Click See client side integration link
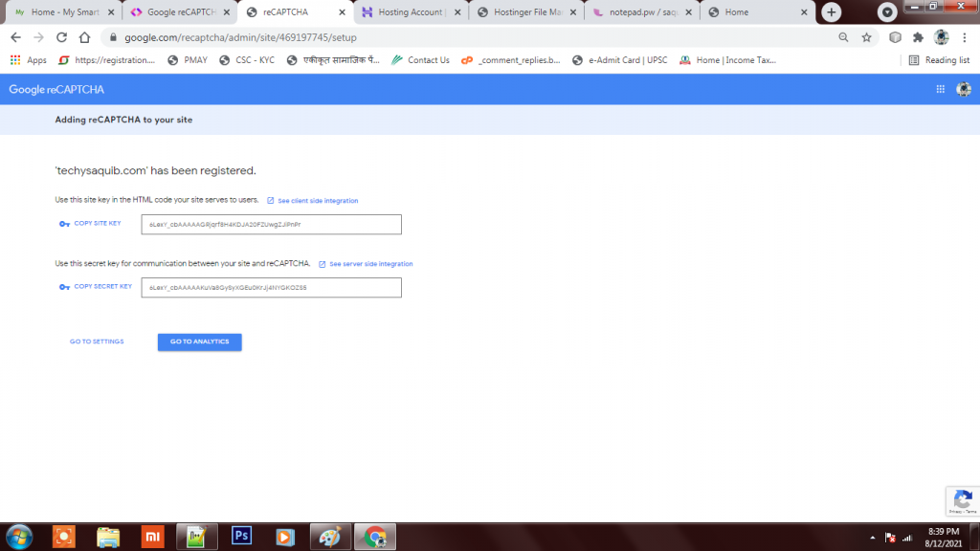Screen dimensions: 980x551 pyautogui.click(x=313, y=201)
